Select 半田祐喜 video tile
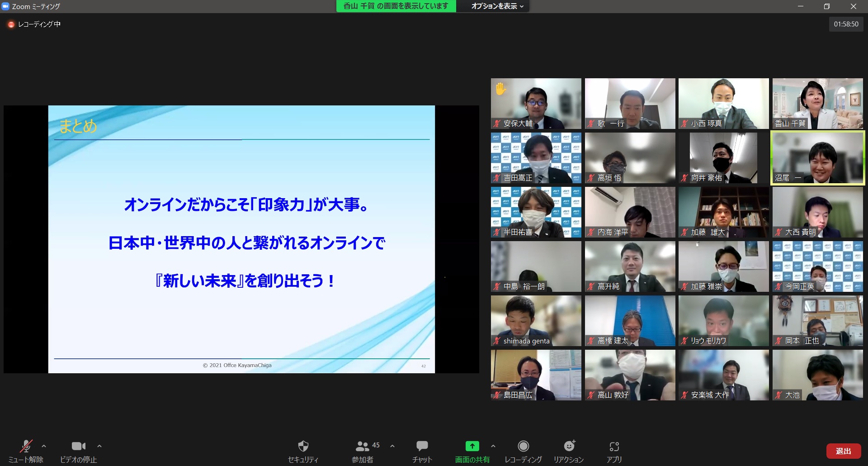 click(x=536, y=212)
